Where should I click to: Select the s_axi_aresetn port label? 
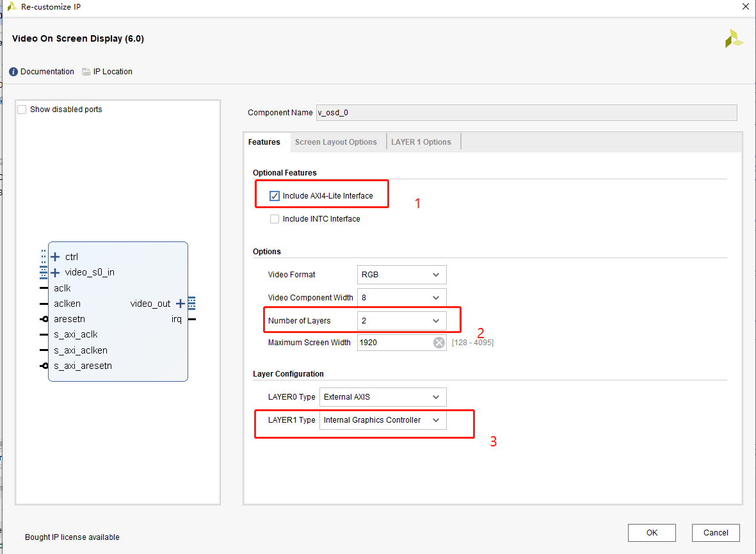pyautogui.click(x=83, y=366)
